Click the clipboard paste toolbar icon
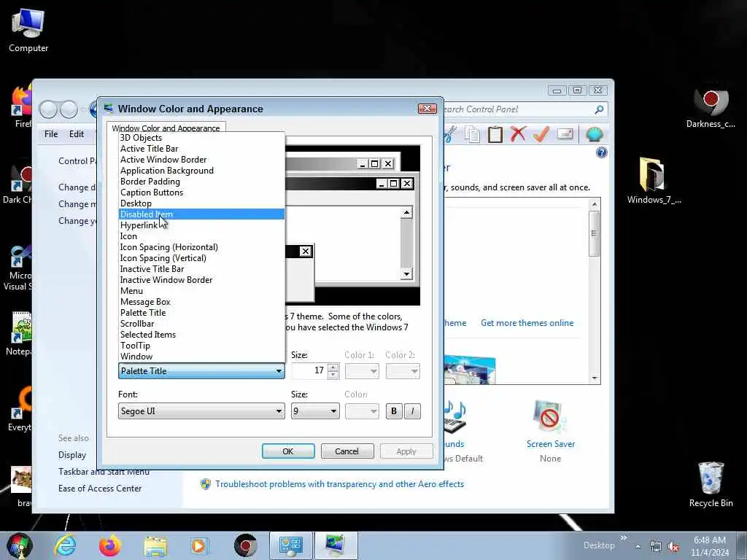The image size is (747, 560). point(495,134)
